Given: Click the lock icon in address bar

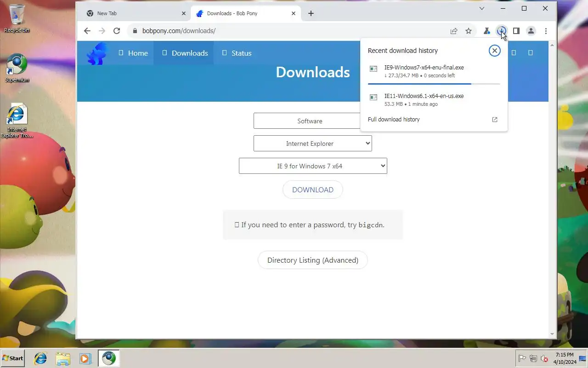Looking at the screenshot, I should pyautogui.click(x=135, y=31).
